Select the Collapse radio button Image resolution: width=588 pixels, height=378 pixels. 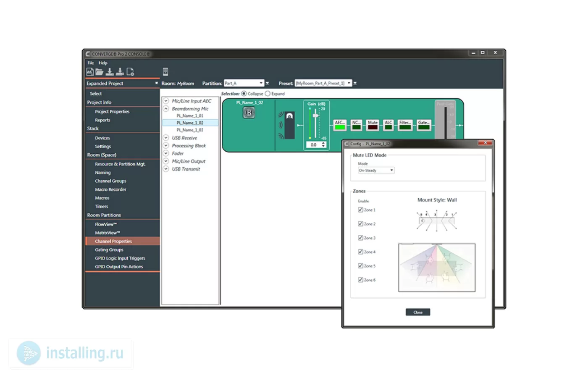pos(244,94)
